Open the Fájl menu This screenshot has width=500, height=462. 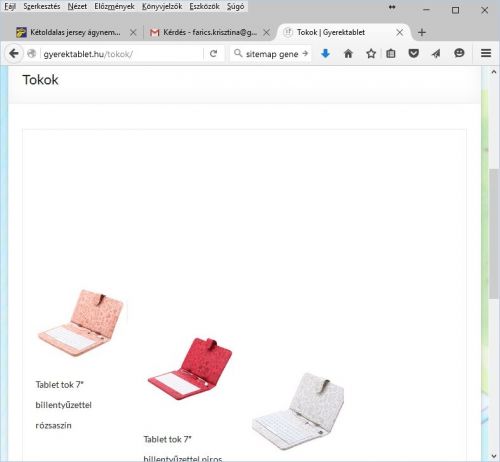tap(10, 6)
